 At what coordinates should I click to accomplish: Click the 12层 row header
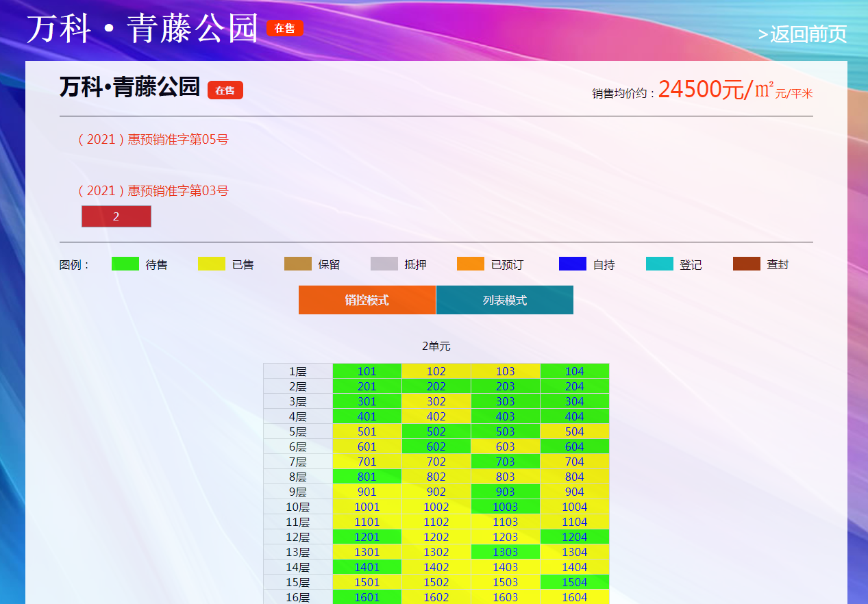(298, 537)
